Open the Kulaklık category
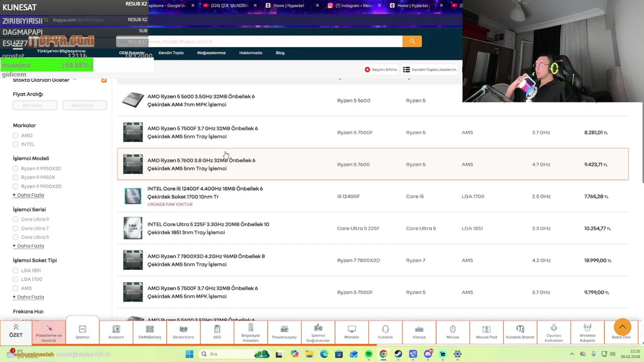The width and height of the screenshot is (644, 362). (x=385, y=332)
